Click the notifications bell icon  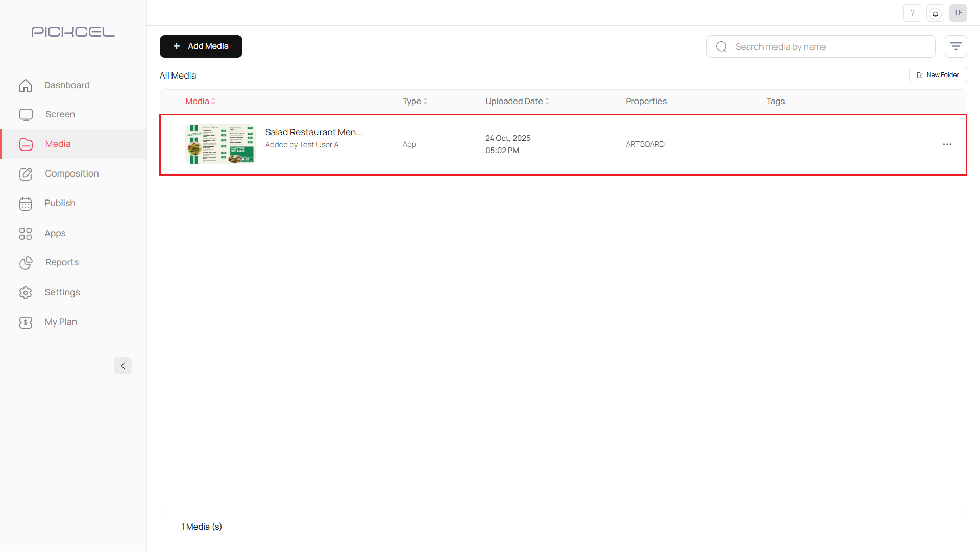935,13
